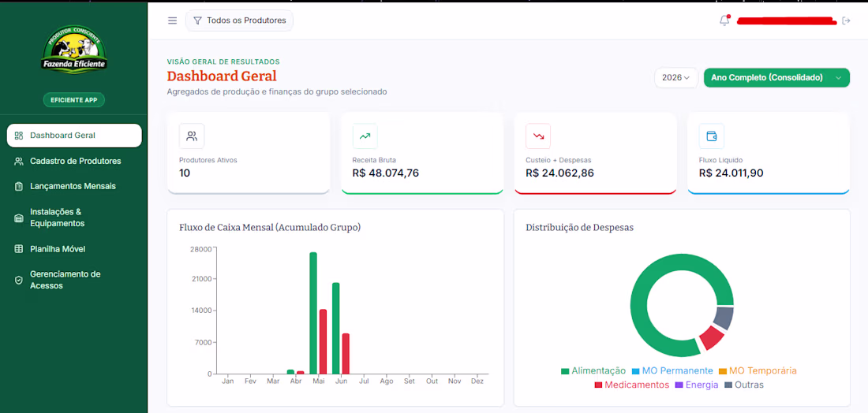Click the Lançamentos Mensais clipboard icon
Viewport: 868px width, 413px height.
point(19,186)
